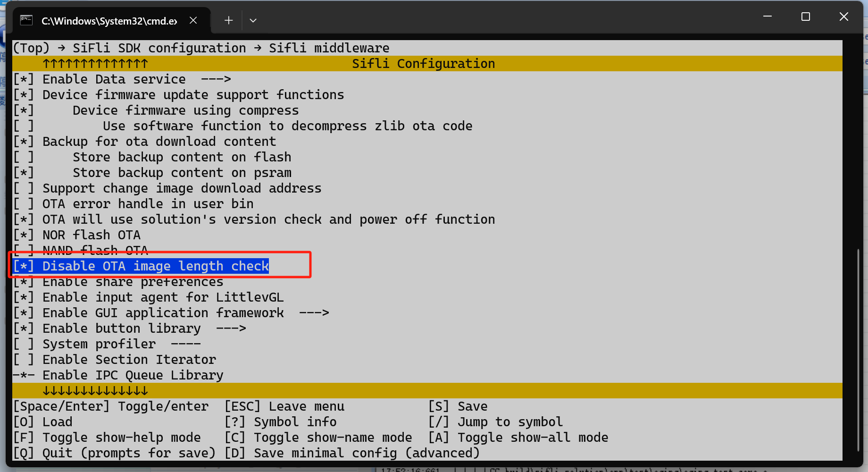Close the terminal window
This screenshot has height=472, width=868.
[x=844, y=17]
